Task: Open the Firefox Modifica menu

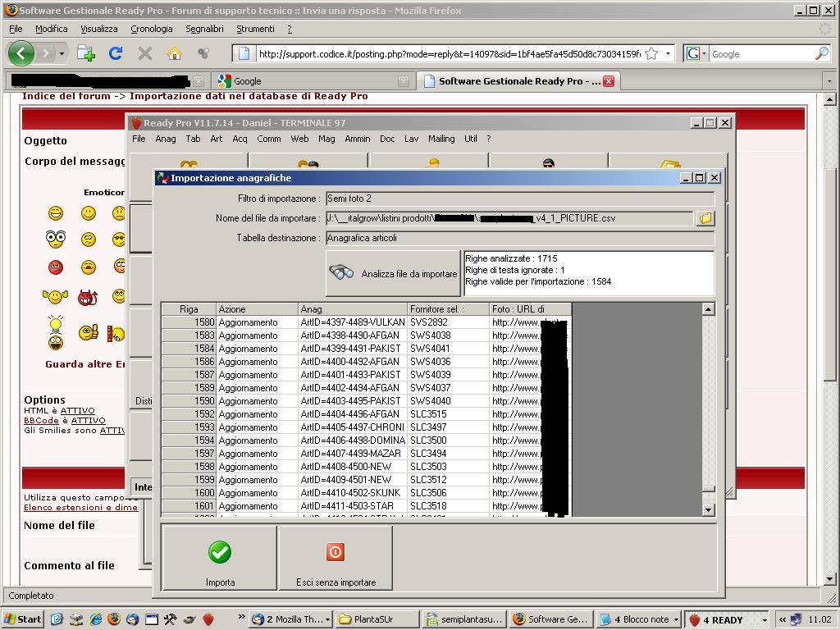Action: (x=52, y=29)
